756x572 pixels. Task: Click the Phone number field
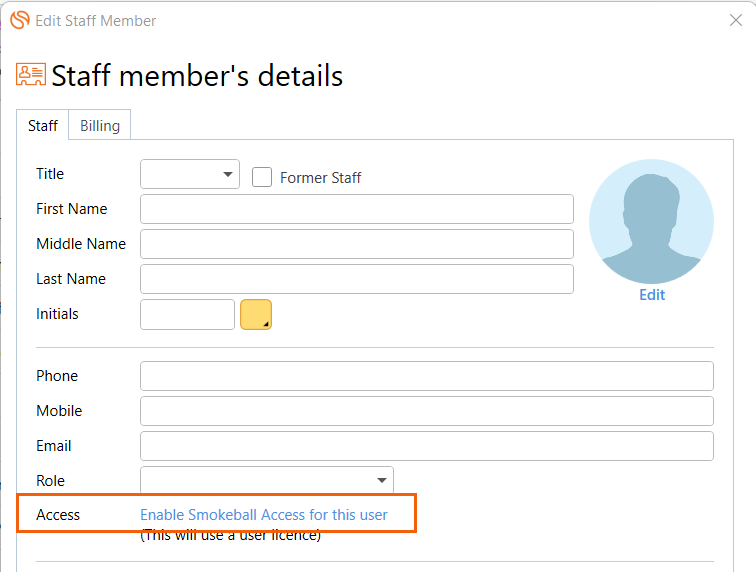click(427, 376)
